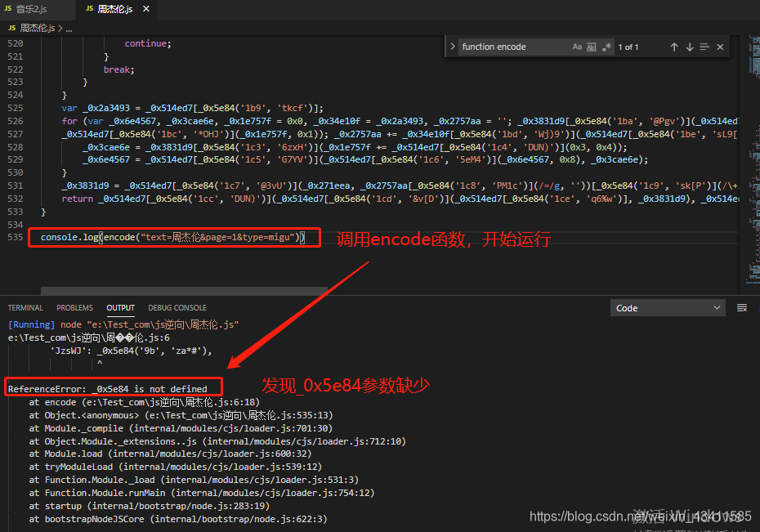Open the PROBLEMS panel tab
Image resolution: width=760 pixels, height=532 pixels.
74,307
